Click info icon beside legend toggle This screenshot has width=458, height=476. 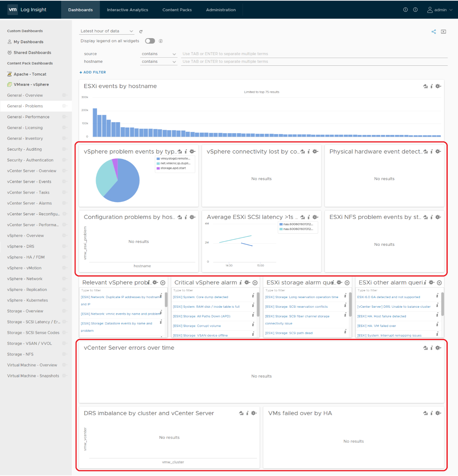pyautogui.click(x=161, y=41)
